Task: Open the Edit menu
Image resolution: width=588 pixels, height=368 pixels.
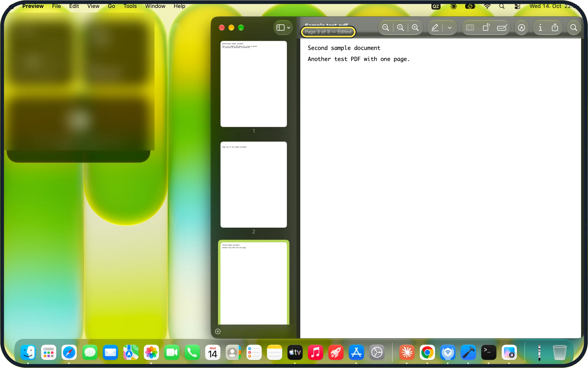Action: coord(74,6)
